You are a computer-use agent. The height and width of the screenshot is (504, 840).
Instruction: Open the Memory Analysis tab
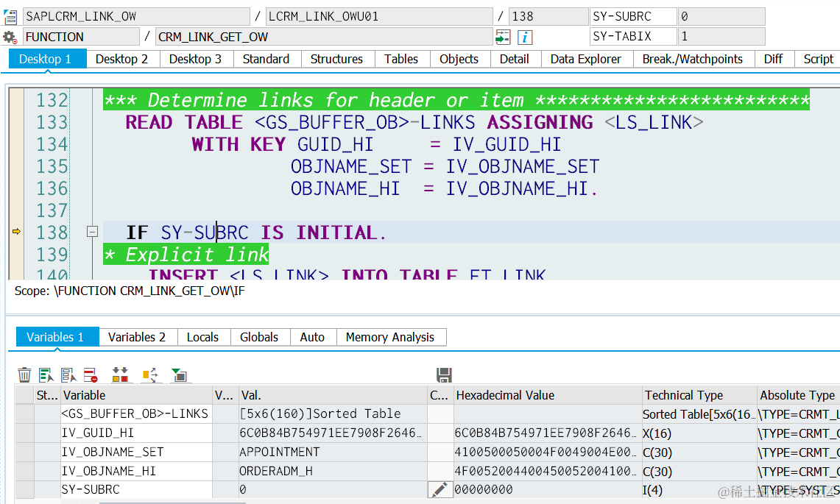390,337
